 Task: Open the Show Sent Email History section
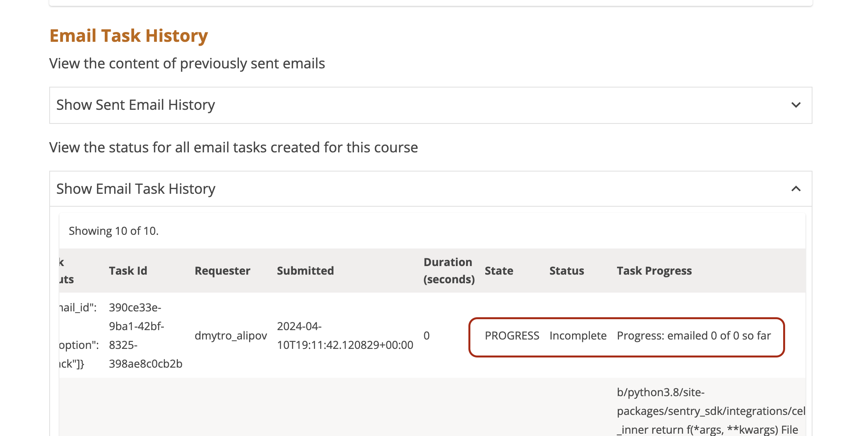coord(136,105)
